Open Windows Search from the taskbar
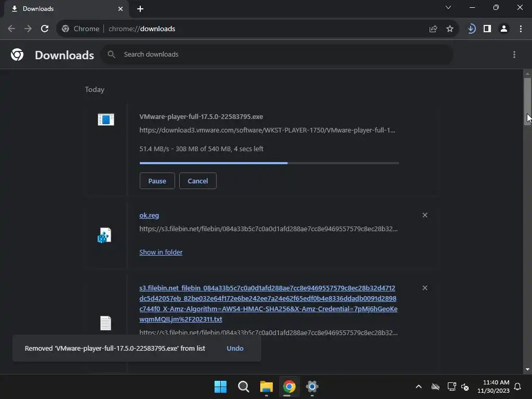The height and width of the screenshot is (399, 532). click(243, 387)
